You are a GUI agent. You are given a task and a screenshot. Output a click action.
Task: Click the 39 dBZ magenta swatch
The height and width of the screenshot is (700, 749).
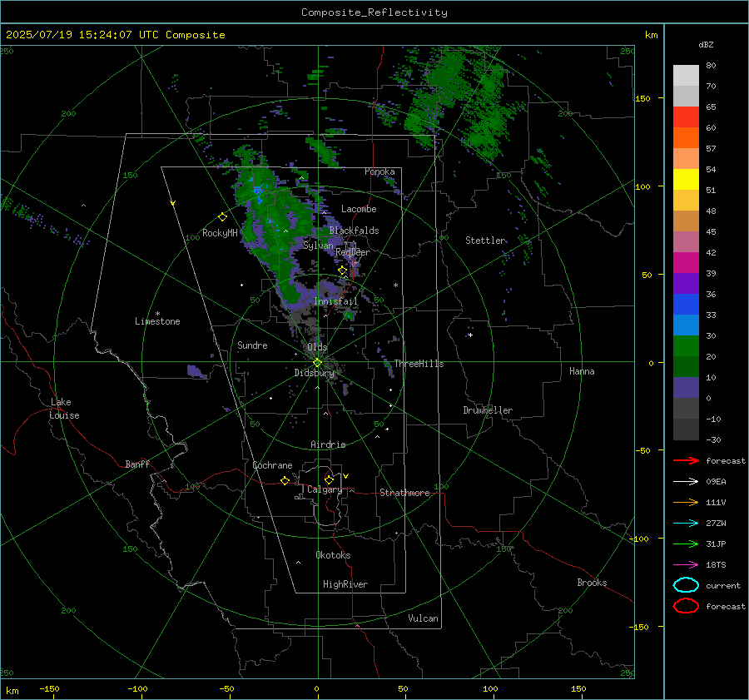coord(686,263)
